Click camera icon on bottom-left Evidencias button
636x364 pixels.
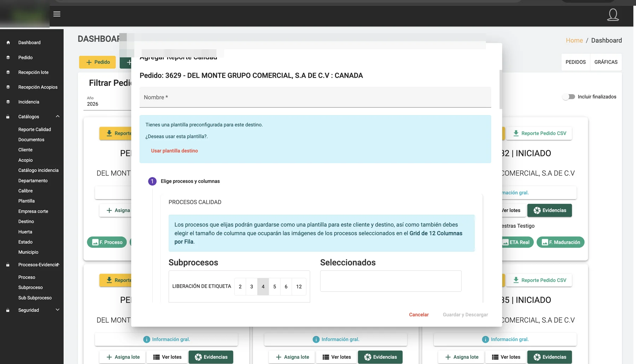pyautogui.click(x=198, y=357)
